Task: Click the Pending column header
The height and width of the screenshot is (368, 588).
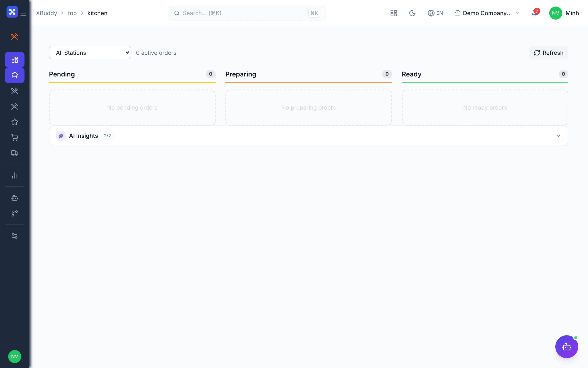Action: [x=62, y=74]
